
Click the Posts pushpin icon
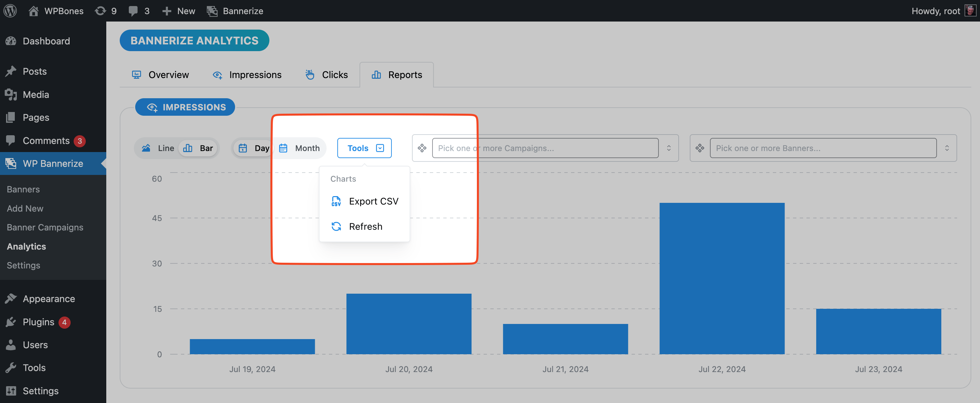click(x=11, y=71)
